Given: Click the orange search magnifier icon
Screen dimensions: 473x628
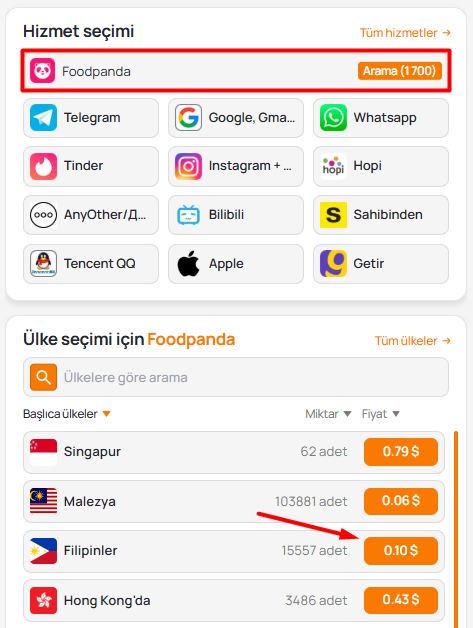Looking at the screenshot, I should pyautogui.click(x=43, y=377).
